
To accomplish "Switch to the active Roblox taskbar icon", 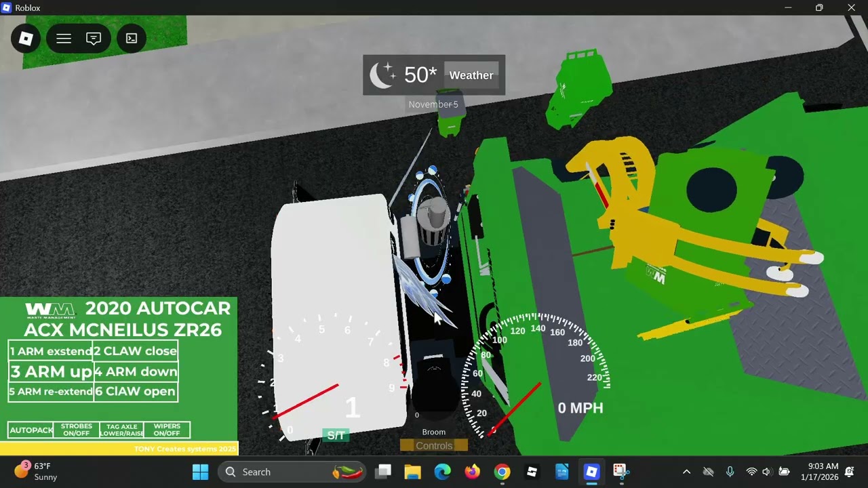I will click(x=591, y=472).
